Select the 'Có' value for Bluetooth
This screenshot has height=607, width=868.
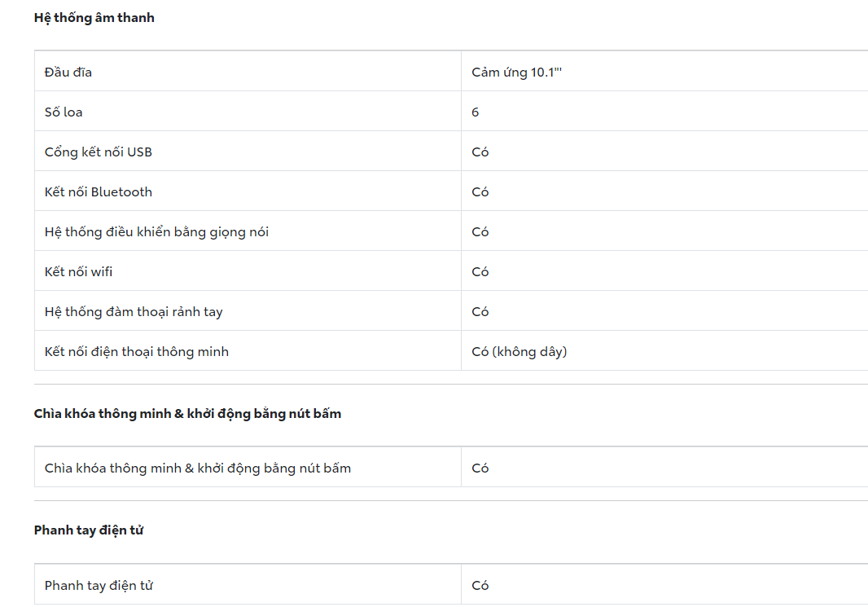point(480,192)
